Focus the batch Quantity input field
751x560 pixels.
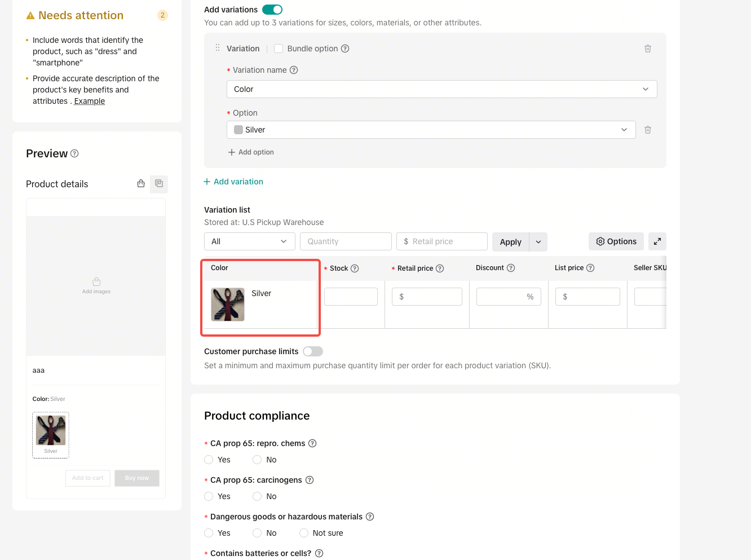point(346,241)
